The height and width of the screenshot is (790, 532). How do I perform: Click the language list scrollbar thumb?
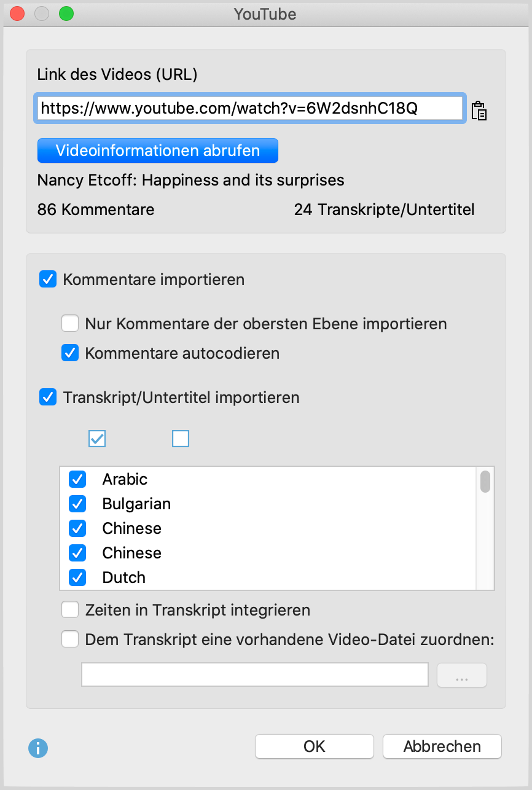[x=485, y=482]
